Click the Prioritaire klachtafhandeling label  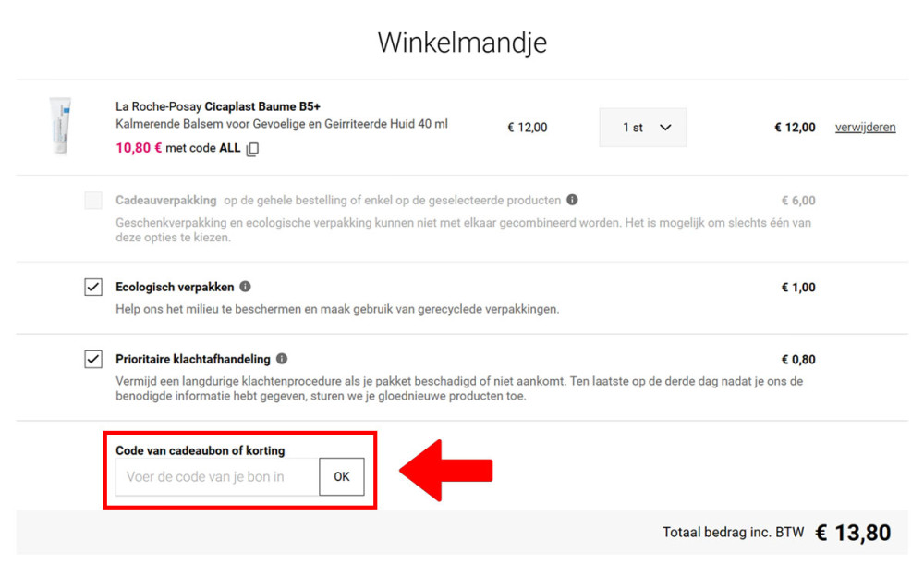click(x=193, y=359)
